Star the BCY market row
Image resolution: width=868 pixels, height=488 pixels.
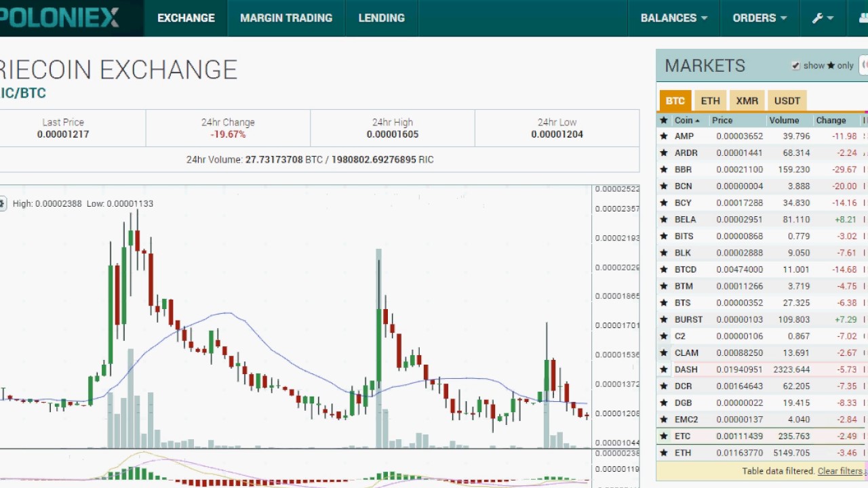(664, 203)
